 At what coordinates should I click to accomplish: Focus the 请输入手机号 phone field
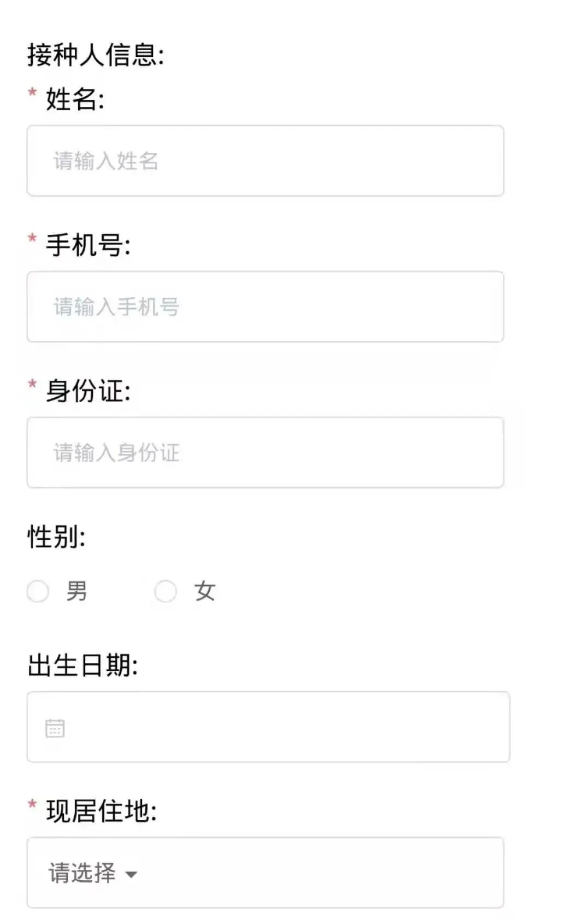coord(265,307)
